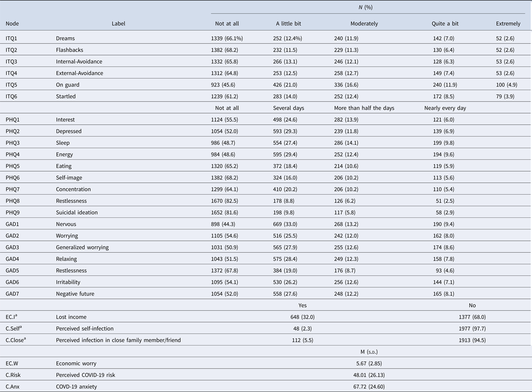Click the "Node" column header
The height and width of the screenshot is (392, 532).
(13, 24)
